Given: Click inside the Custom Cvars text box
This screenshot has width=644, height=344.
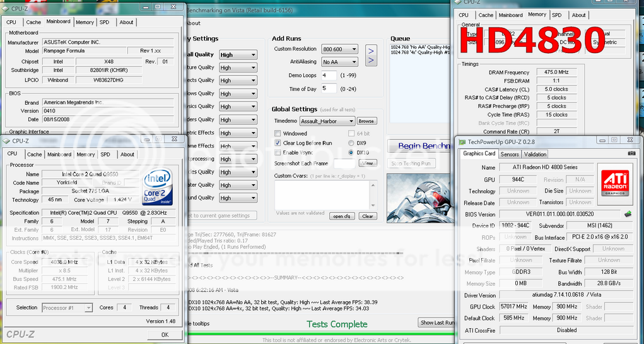Looking at the screenshot, I should point(322,196).
